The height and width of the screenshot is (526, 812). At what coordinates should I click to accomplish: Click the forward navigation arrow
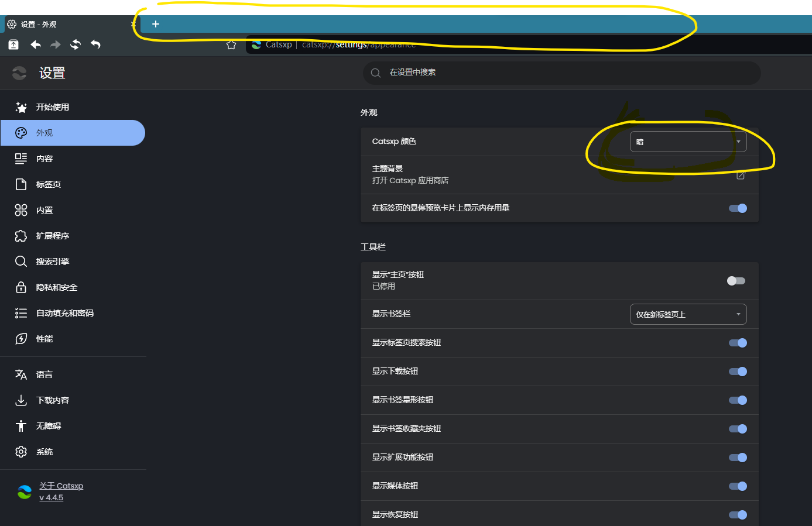click(x=56, y=44)
